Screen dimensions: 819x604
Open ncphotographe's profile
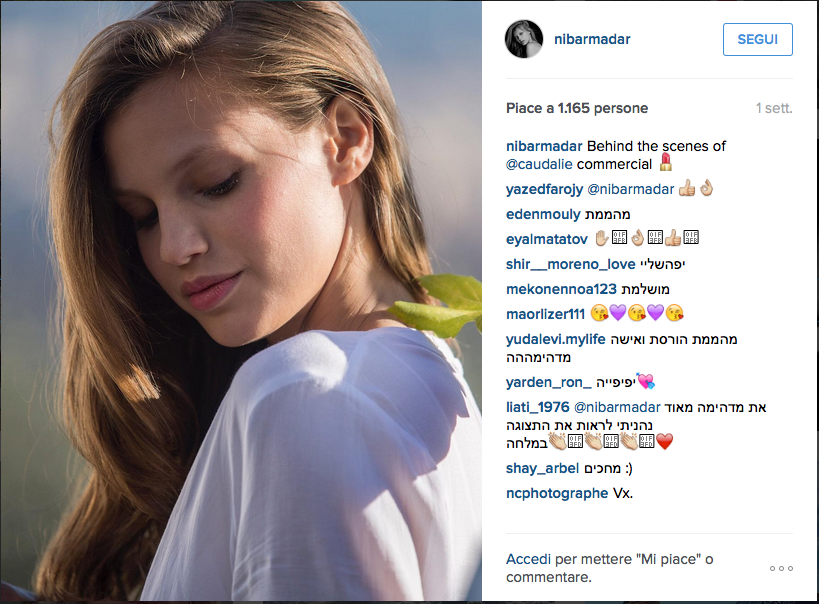pos(557,493)
